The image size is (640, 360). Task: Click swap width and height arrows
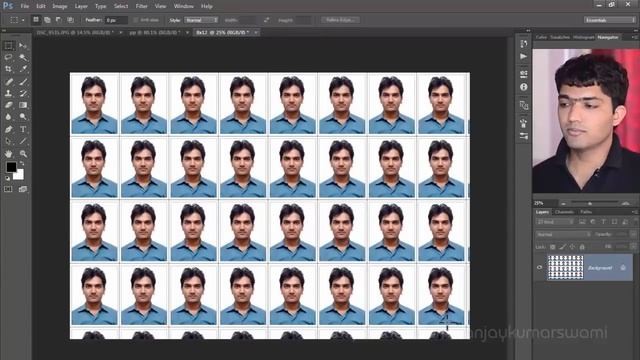(x=266, y=20)
